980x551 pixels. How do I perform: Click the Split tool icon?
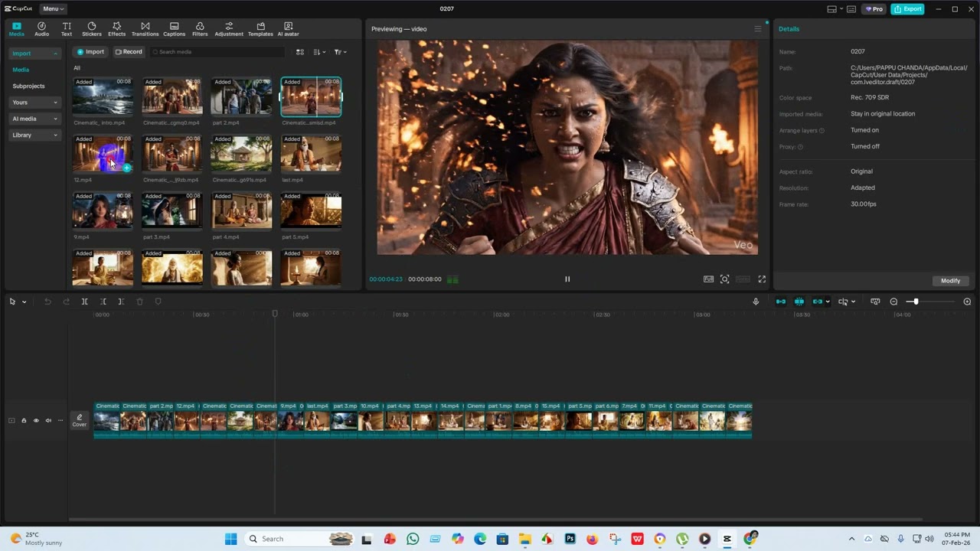[84, 302]
